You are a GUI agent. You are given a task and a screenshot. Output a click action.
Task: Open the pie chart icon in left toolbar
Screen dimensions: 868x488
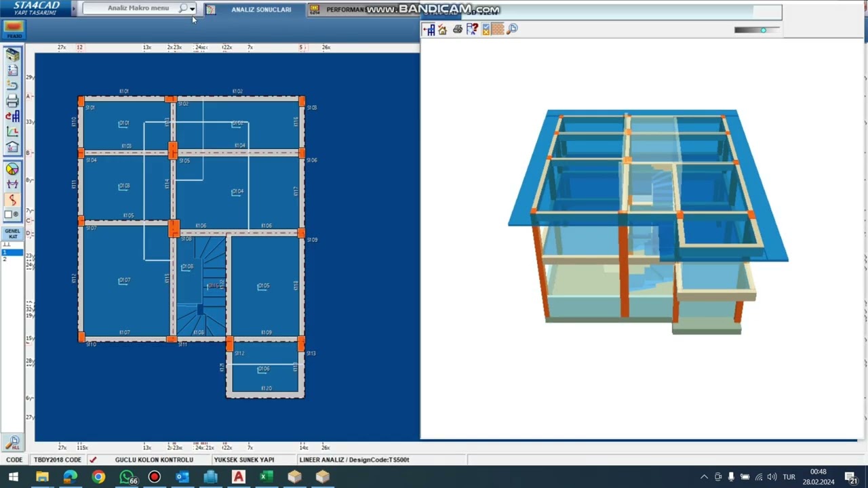(x=12, y=169)
